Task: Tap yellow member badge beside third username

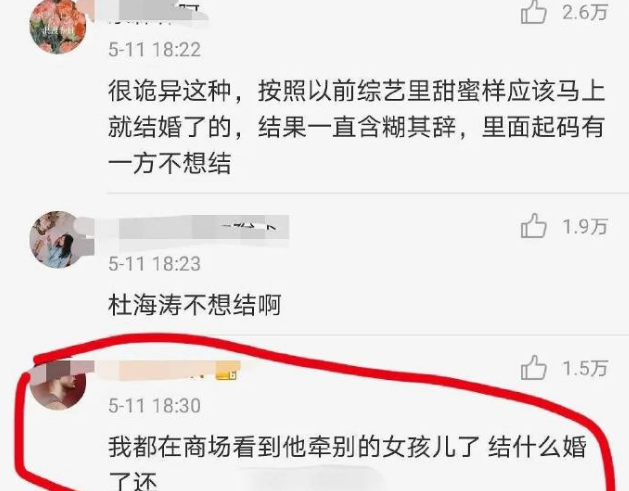Action: click(227, 372)
